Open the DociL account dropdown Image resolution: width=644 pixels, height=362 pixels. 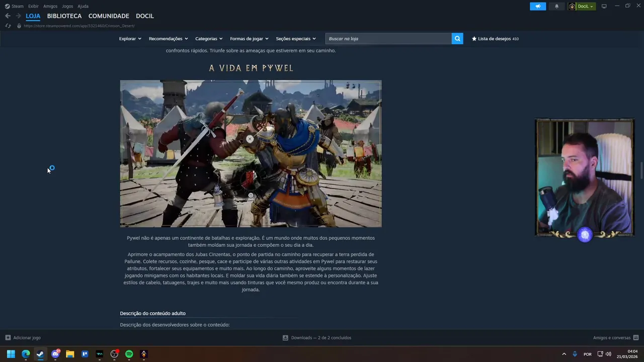(x=582, y=6)
